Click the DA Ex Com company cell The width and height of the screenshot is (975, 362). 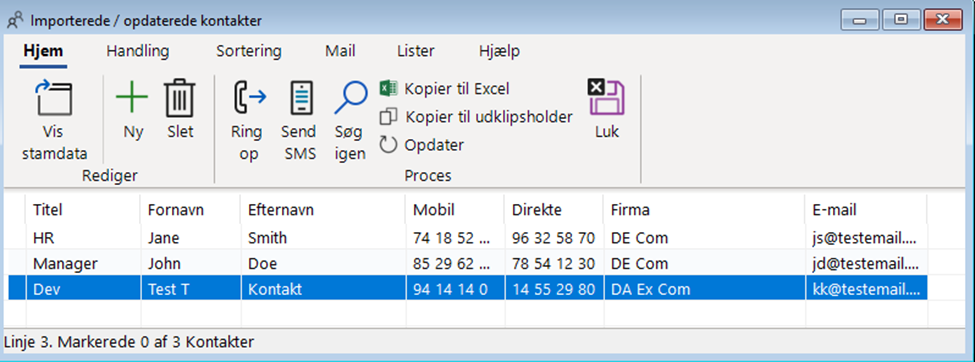(704, 289)
